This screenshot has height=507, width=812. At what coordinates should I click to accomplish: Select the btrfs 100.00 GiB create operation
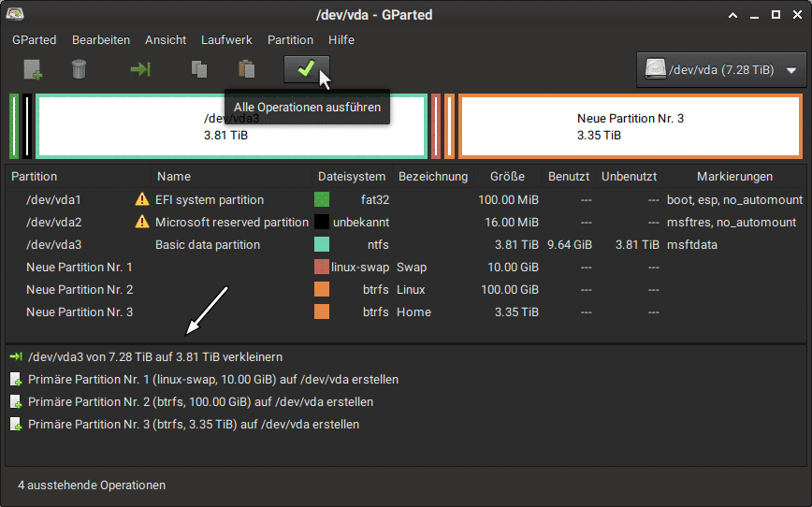(x=200, y=402)
